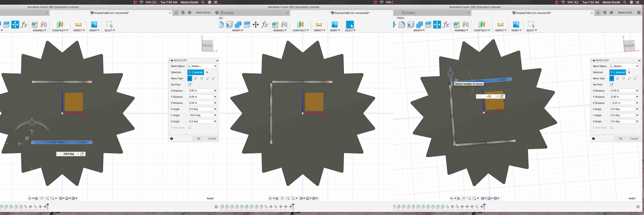644x215 pixels.
Task: Click Pan hand icon in middle window
Action: [x=282, y=198]
